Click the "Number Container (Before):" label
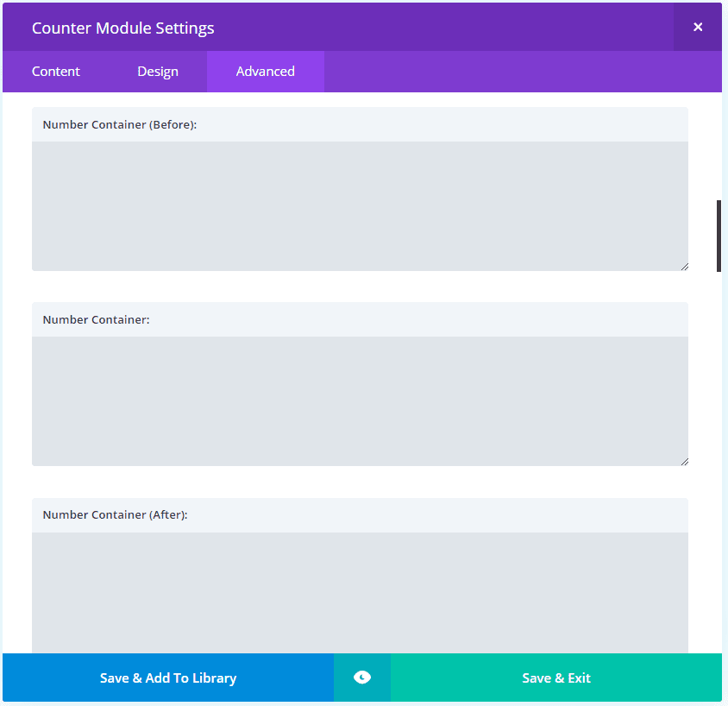The image size is (728, 706). [120, 125]
